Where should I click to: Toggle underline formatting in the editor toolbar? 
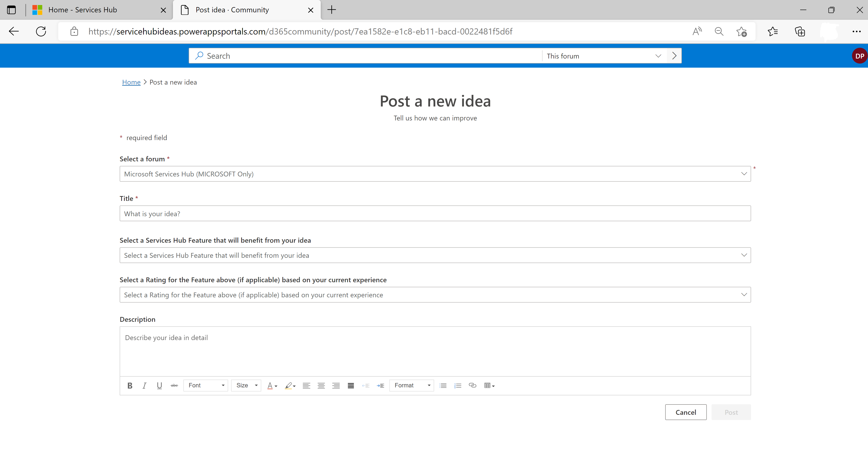point(159,386)
